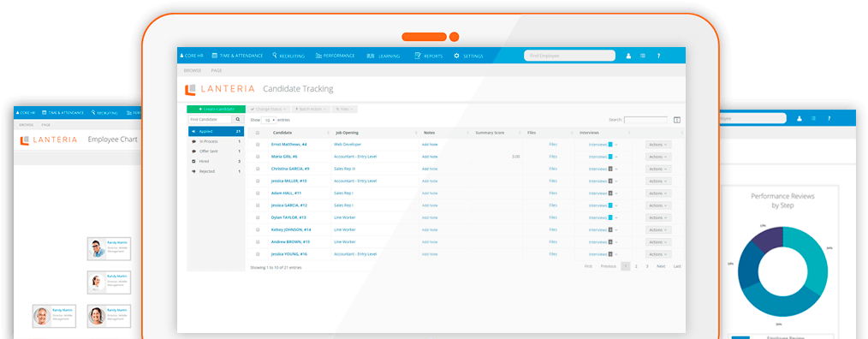Open Actions dropdown for Maria Gills row

658,156
